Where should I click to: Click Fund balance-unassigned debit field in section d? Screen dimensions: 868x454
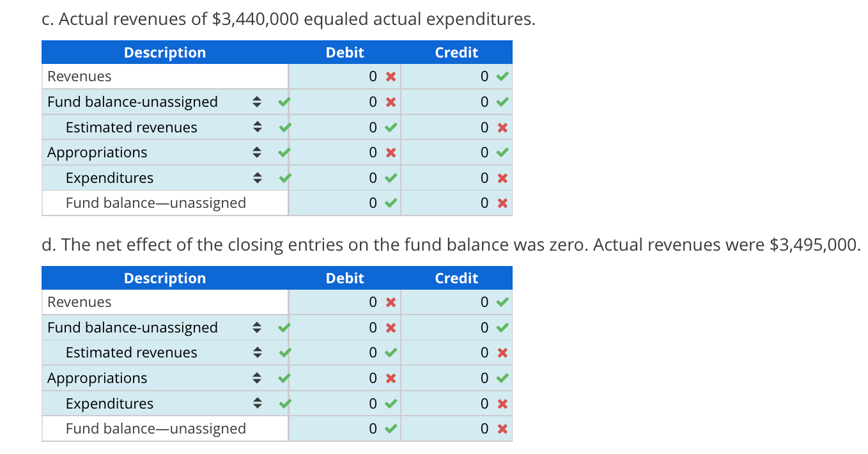coord(345,327)
